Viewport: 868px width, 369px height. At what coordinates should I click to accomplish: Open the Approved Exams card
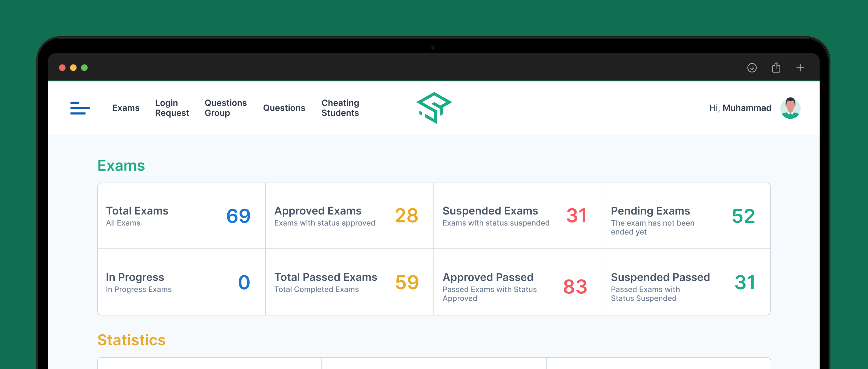click(349, 216)
